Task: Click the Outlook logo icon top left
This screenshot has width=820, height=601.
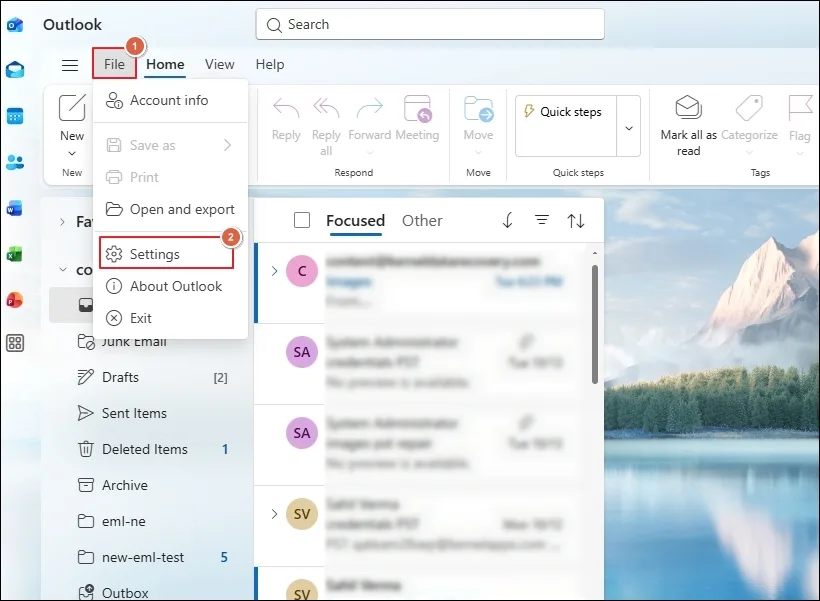Action: coord(15,24)
